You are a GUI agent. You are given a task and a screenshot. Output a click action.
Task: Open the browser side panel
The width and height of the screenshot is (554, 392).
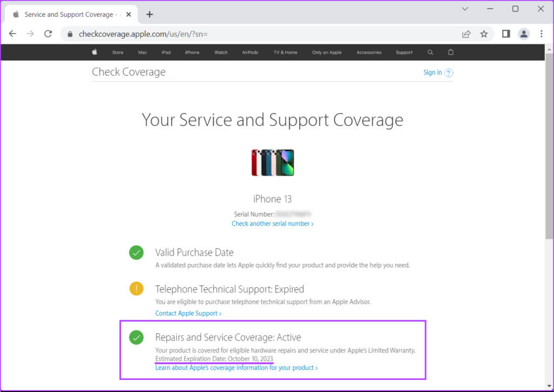[506, 34]
